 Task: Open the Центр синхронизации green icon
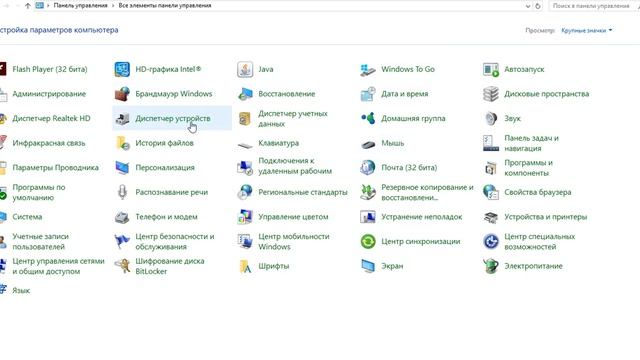point(368,242)
